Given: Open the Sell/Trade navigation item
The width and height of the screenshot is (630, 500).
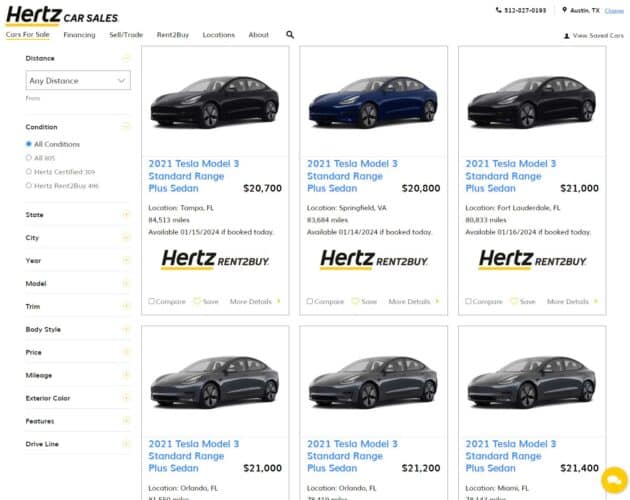Looking at the screenshot, I should [126, 35].
